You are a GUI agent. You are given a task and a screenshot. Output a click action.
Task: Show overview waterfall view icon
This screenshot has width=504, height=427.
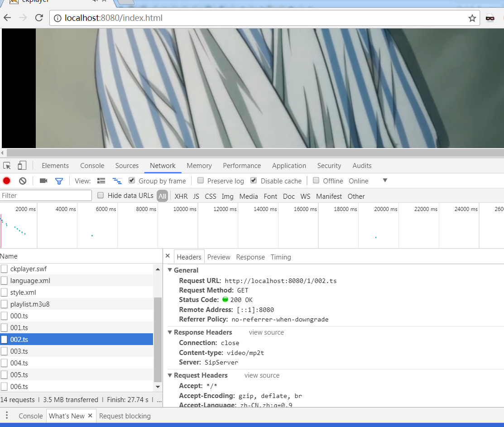(117, 181)
